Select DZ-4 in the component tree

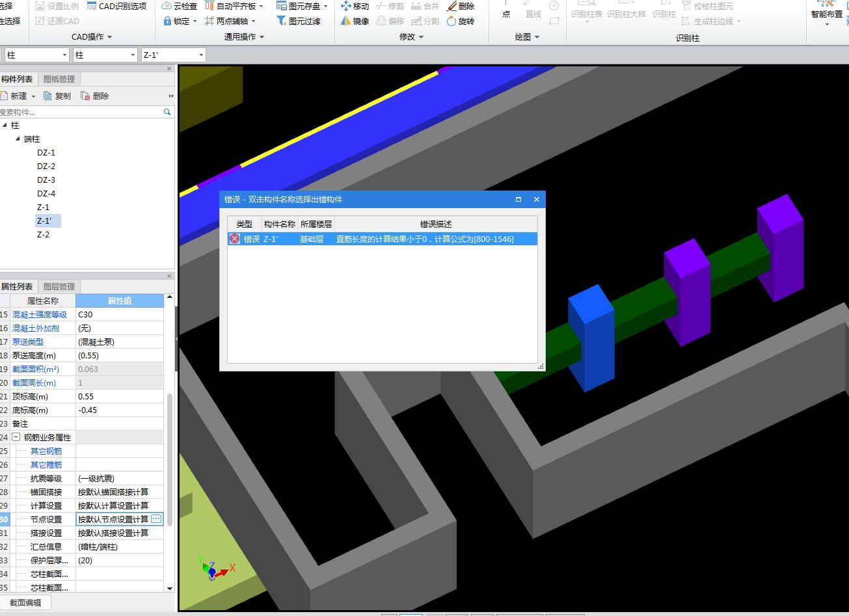pyautogui.click(x=46, y=193)
